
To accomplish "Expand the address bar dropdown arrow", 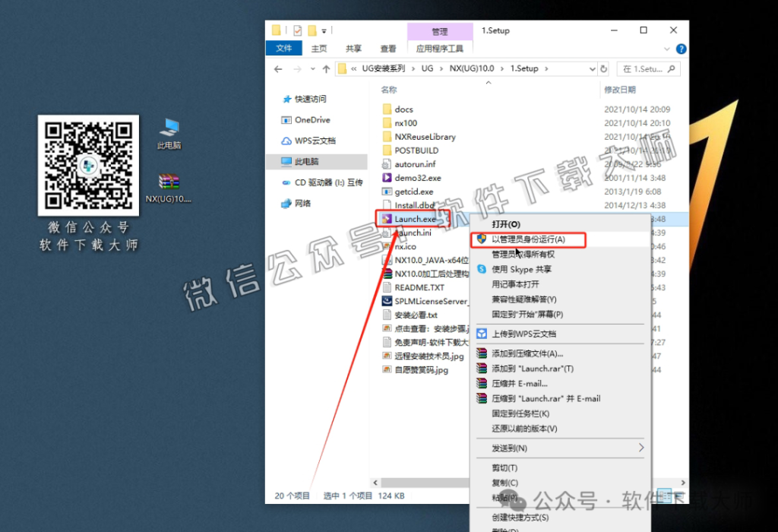I will point(593,68).
